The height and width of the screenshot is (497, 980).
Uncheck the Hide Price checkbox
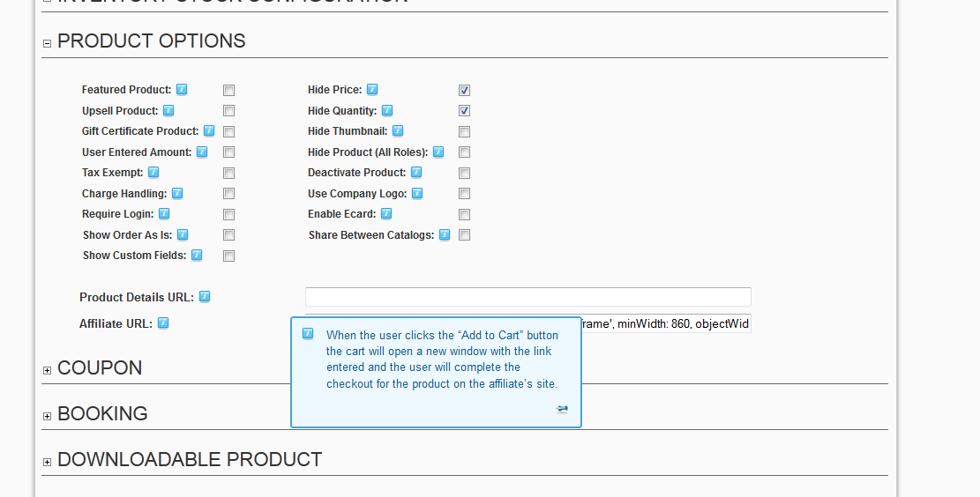(464, 90)
